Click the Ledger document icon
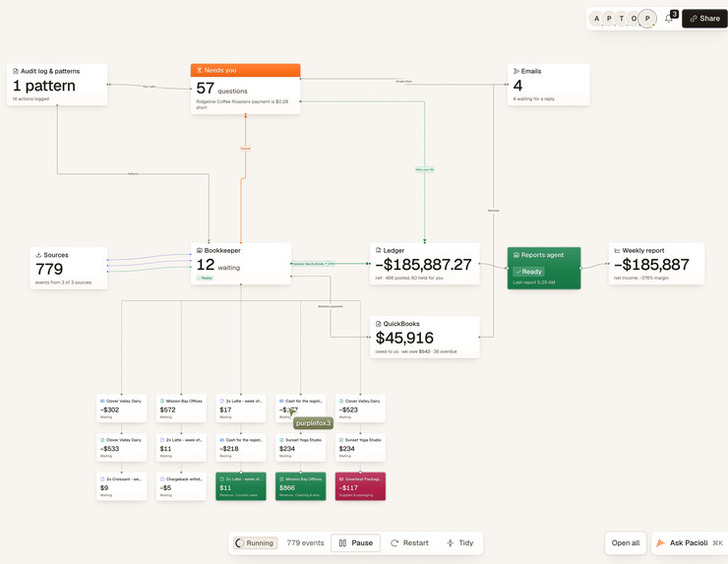The height and width of the screenshot is (564, 728). [379, 250]
